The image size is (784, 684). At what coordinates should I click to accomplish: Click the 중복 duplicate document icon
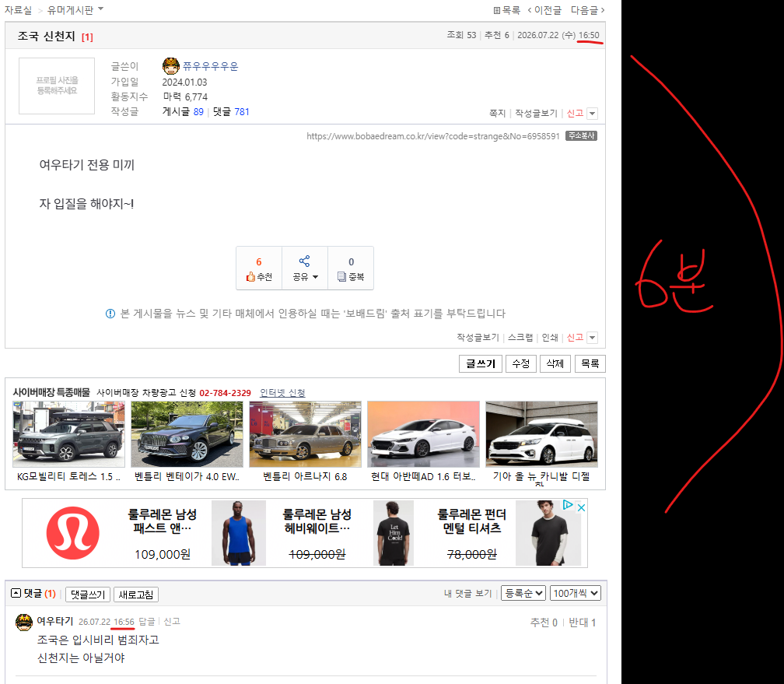click(342, 277)
